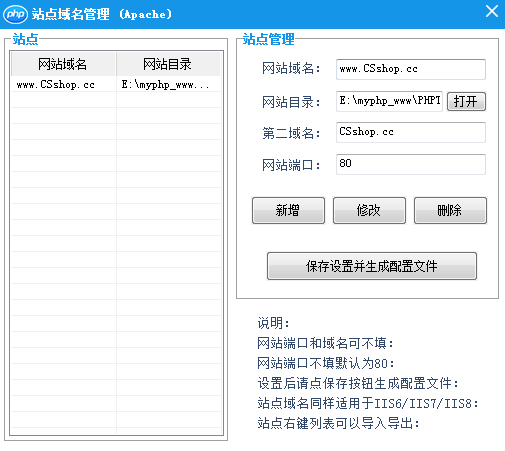Focus the 网站域名 input field
The height and width of the screenshot is (451, 505).
pyautogui.click(x=411, y=69)
